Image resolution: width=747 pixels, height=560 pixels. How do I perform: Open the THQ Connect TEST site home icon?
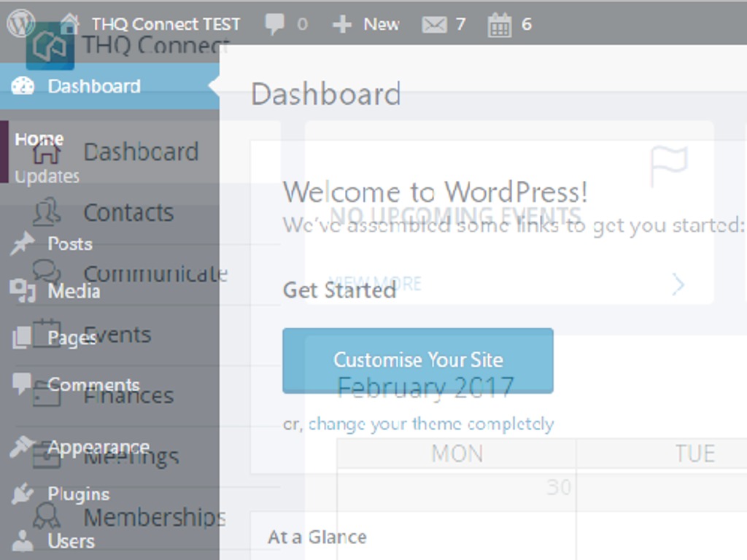coord(69,24)
